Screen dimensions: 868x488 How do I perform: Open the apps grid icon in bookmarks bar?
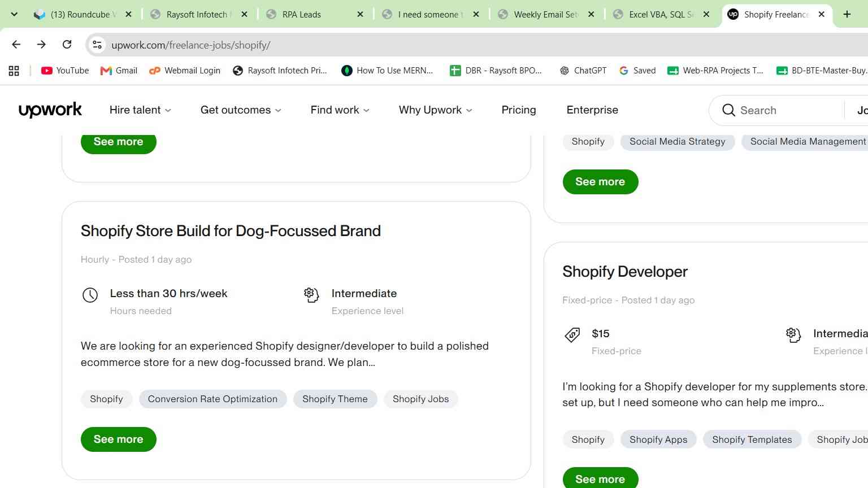(14, 71)
